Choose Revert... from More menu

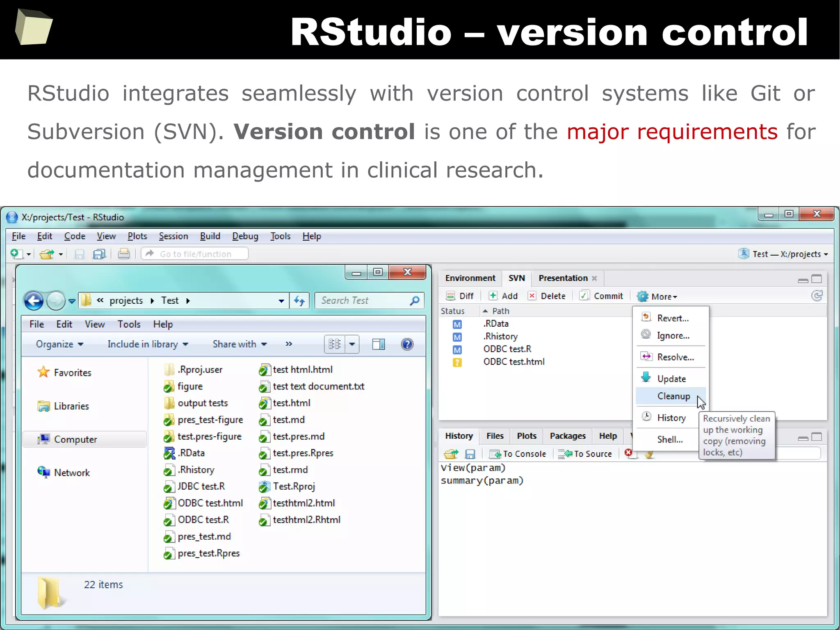[671, 318]
